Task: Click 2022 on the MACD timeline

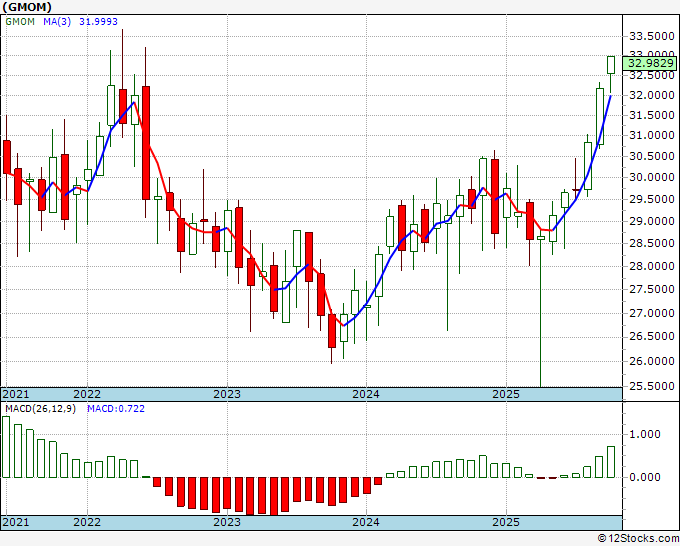Action: pyautogui.click(x=87, y=522)
